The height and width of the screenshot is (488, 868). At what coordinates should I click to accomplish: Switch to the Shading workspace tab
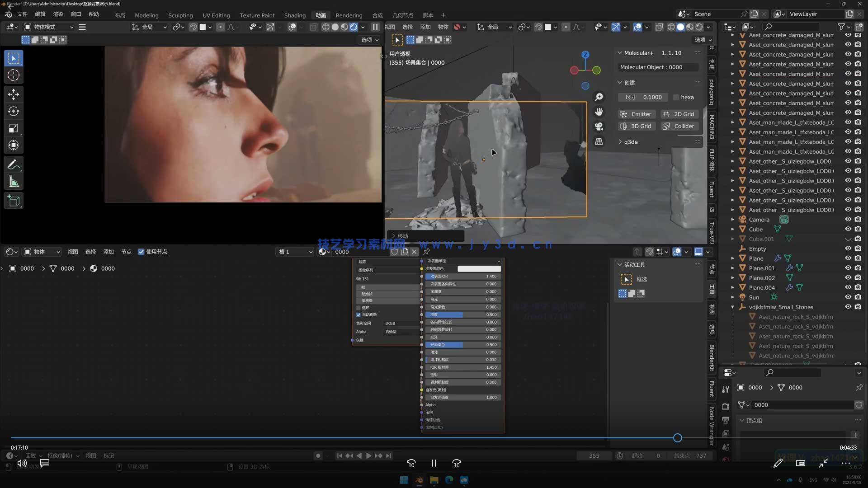(x=295, y=15)
